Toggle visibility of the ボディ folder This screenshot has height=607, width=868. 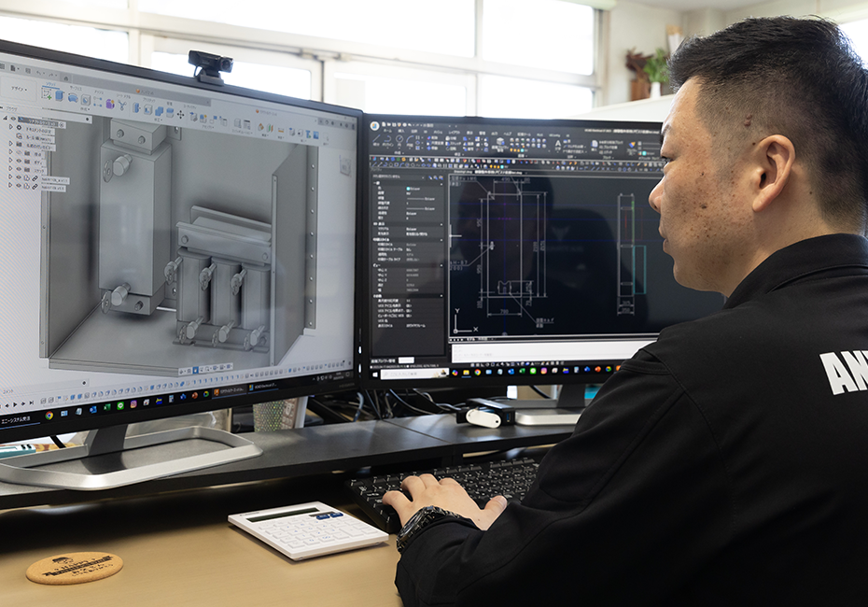(19, 161)
